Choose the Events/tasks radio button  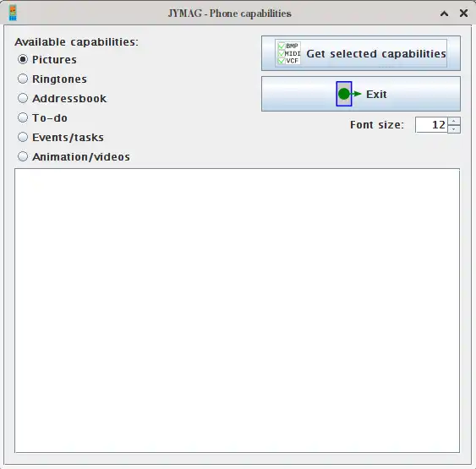pos(23,137)
